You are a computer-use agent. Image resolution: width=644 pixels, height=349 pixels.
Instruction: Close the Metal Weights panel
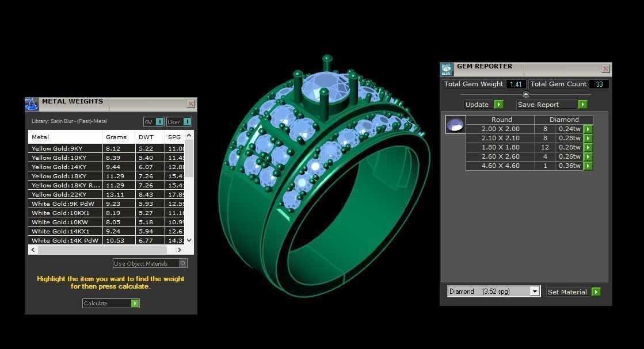point(190,103)
